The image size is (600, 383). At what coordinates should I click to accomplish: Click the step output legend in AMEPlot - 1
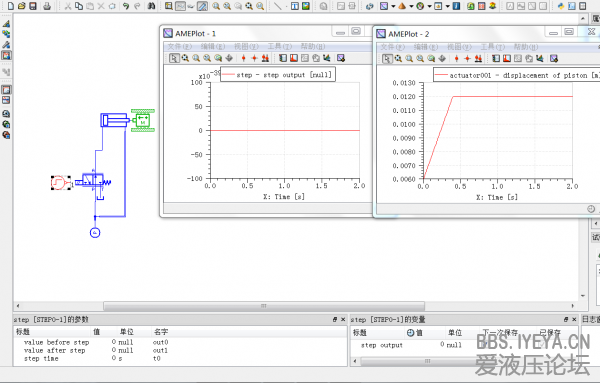click(278, 75)
